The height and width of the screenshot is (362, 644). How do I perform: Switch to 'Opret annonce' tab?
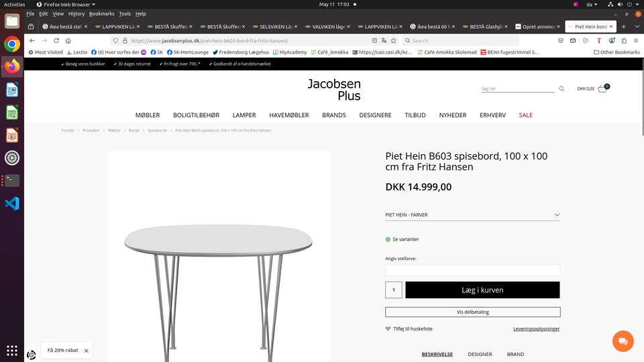coord(537,27)
